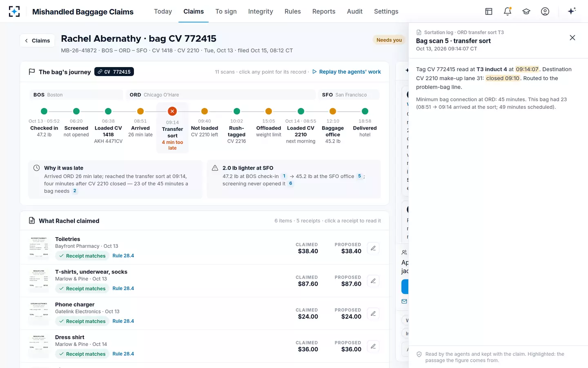Select the 05:52 Checked in scan point
Screen dimensions: 588x368
coord(44,123)
